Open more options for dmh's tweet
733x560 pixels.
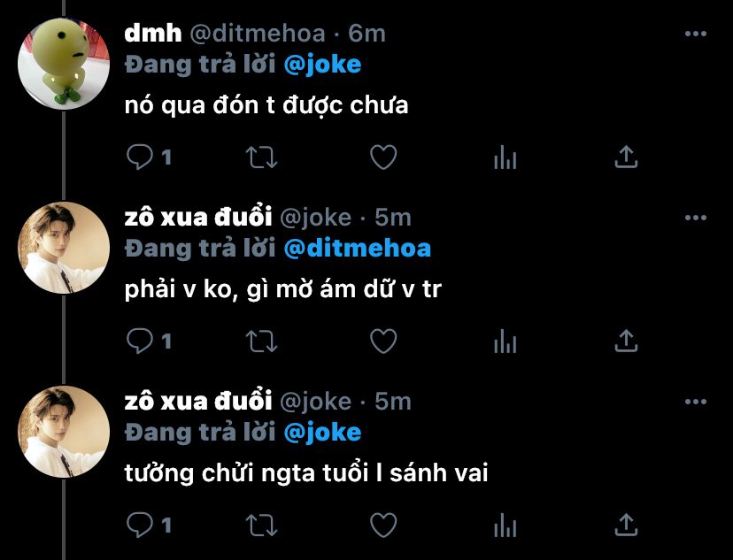tap(695, 34)
